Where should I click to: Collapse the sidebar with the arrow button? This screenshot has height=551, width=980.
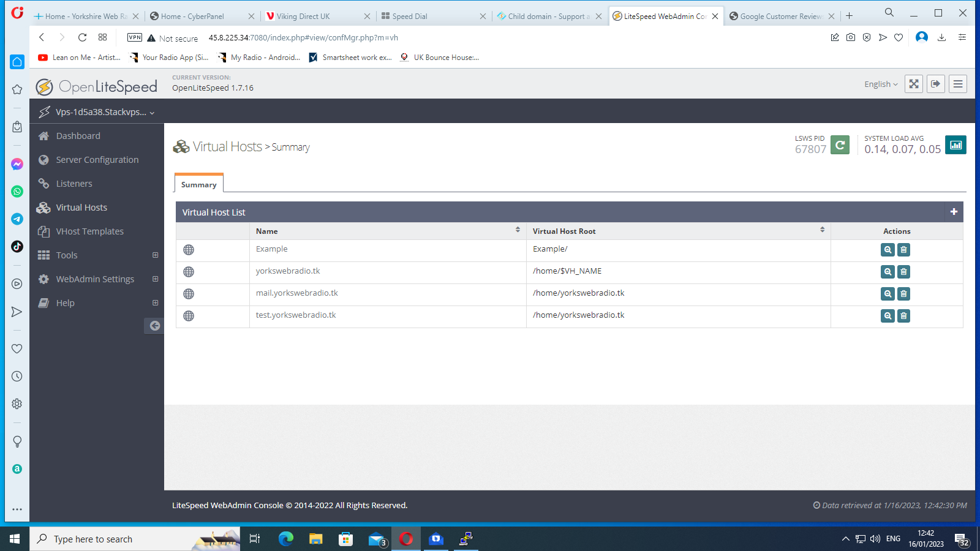[x=154, y=326]
